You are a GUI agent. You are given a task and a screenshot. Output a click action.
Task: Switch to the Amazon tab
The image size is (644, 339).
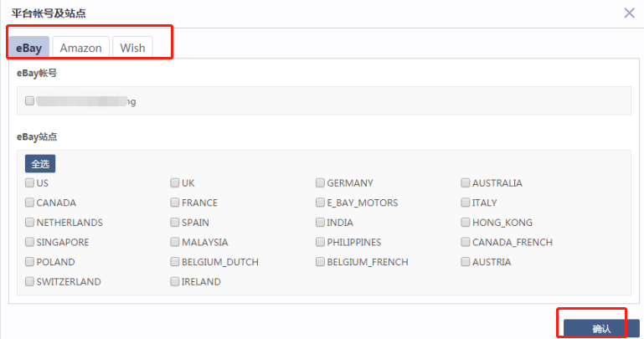81,47
